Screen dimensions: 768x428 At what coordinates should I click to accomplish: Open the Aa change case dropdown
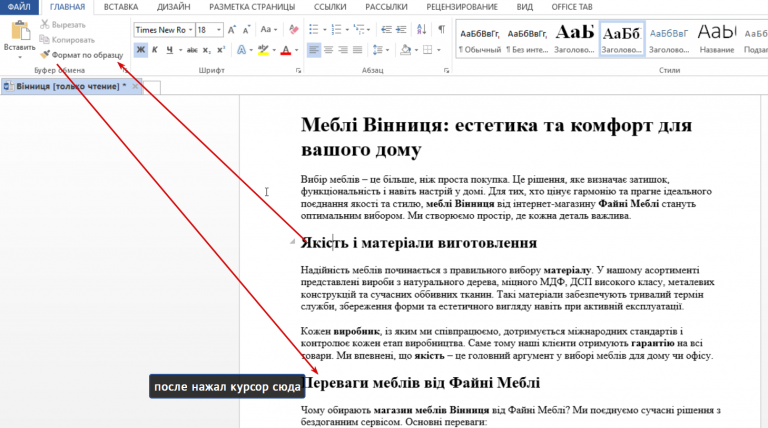[x=268, y=30]
